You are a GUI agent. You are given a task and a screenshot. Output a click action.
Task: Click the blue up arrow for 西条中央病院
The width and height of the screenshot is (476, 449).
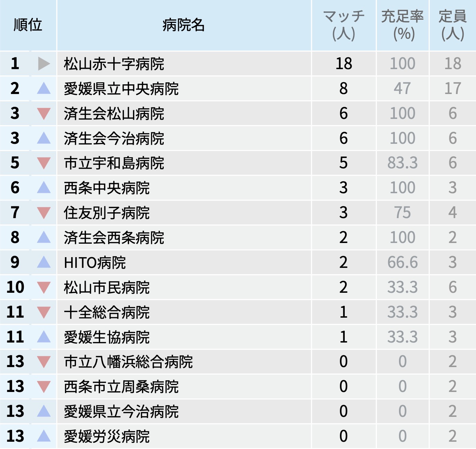(44, 188)
